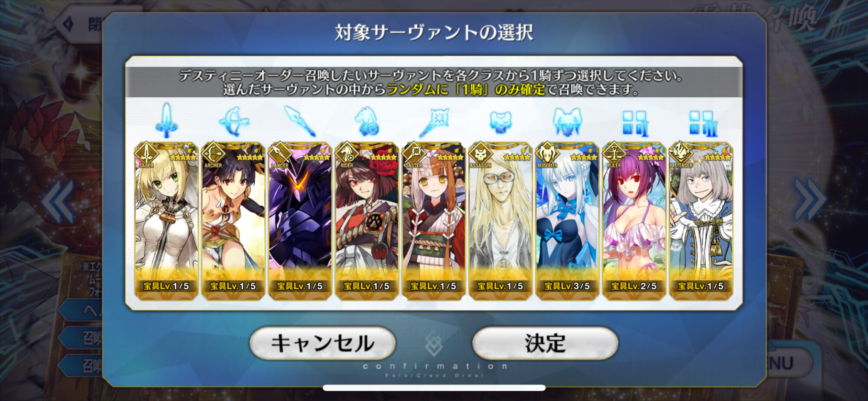Open the Saber servant card

tap(166, 221)
